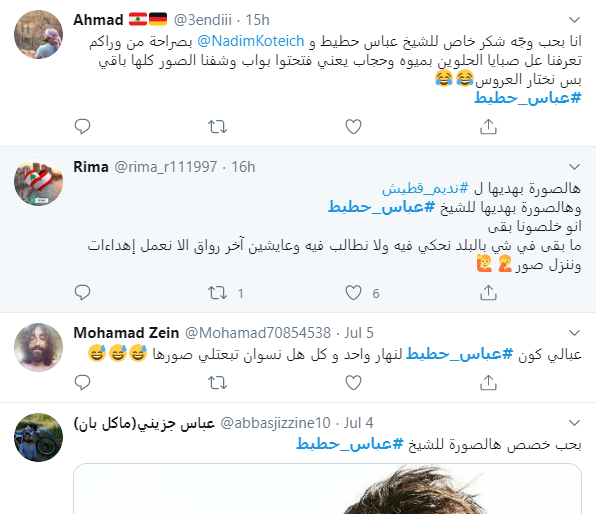Share Rima's tweet
The height and width of the screenshot is (514, 596).
[x=488, y=293]
